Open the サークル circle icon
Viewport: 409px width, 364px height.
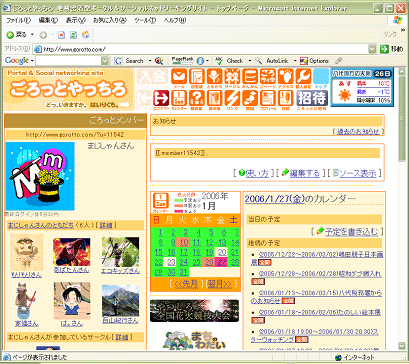[232, 77]
